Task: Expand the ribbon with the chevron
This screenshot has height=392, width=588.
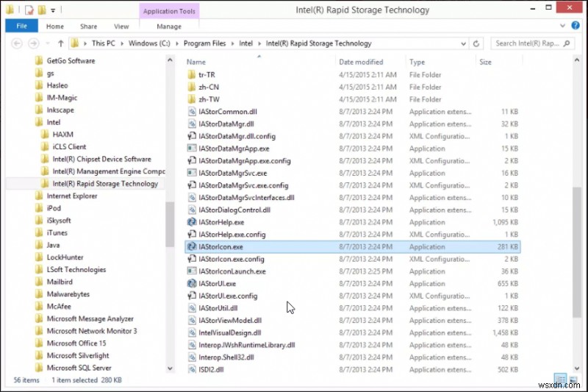Action: tap(562, 26)
